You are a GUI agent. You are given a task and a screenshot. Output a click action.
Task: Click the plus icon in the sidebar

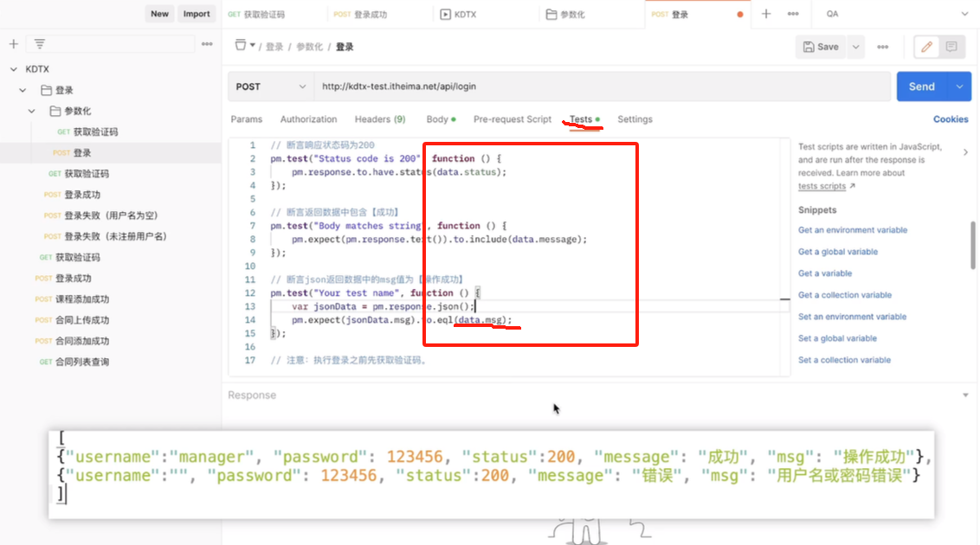click(x=13, y=44)
